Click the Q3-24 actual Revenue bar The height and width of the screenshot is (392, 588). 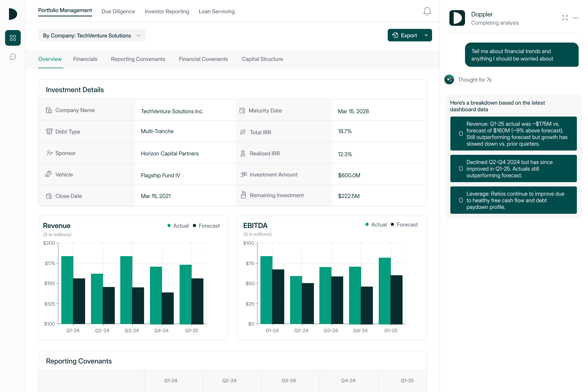[x=126, y=290]
